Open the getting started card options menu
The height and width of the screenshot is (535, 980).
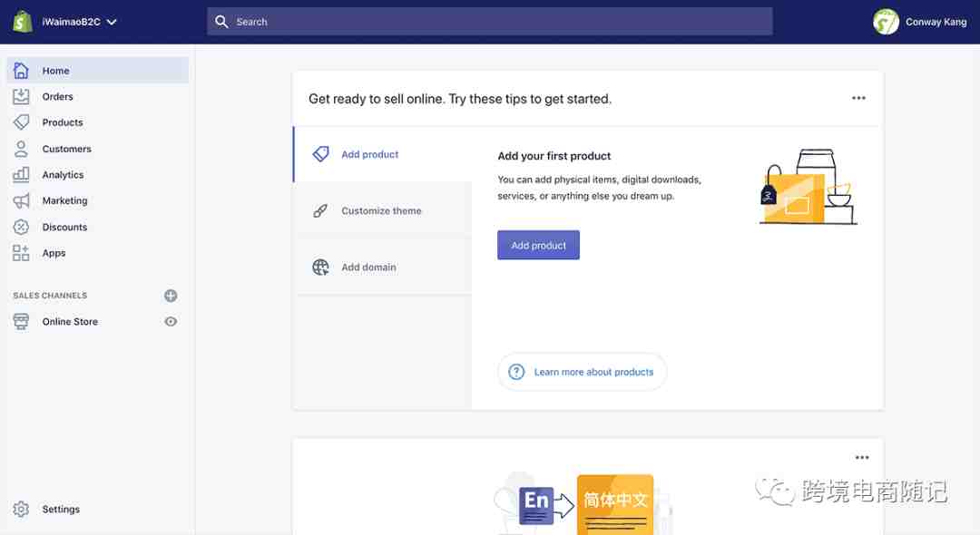(x=858, y=99)
